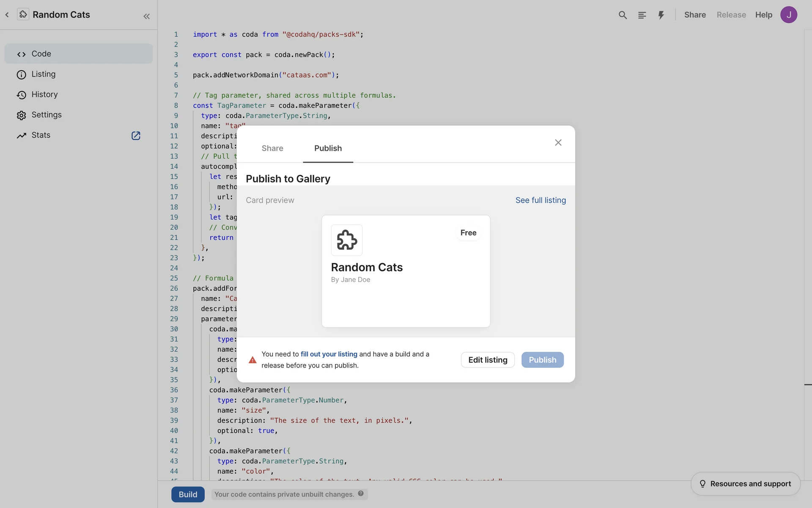Close the publish dialog
The width and height of the screenshot is (812, 508).
pos(558,143)
